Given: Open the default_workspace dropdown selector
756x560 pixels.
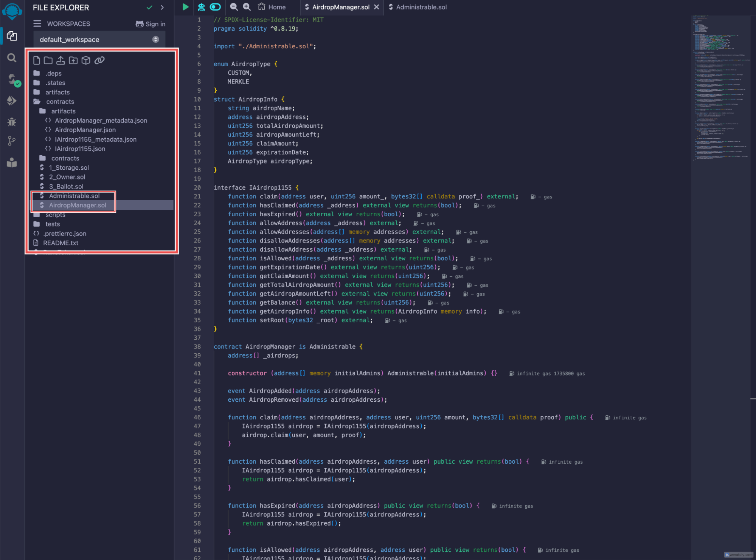Looking at the screenshot, I should pos(99,40).
